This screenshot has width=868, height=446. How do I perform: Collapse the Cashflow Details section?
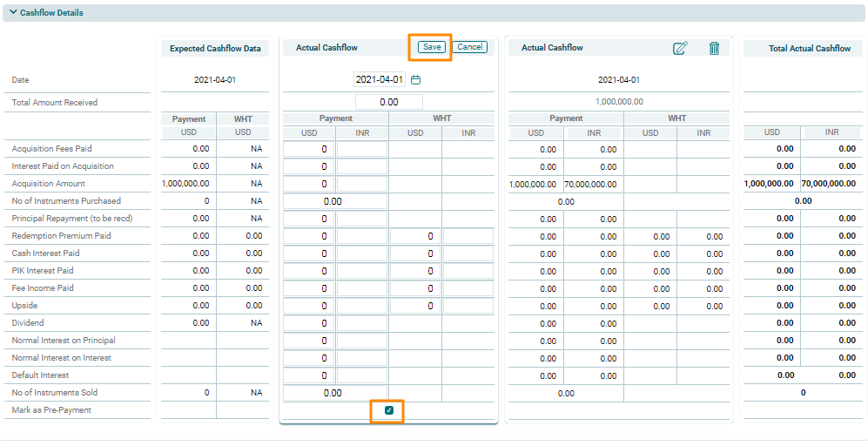13,13
